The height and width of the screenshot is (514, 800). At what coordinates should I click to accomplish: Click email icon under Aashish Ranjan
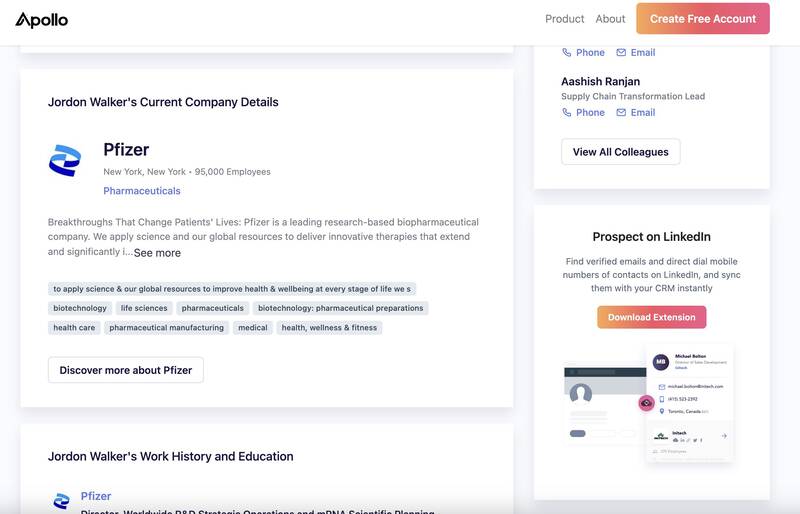click(621, 113)
